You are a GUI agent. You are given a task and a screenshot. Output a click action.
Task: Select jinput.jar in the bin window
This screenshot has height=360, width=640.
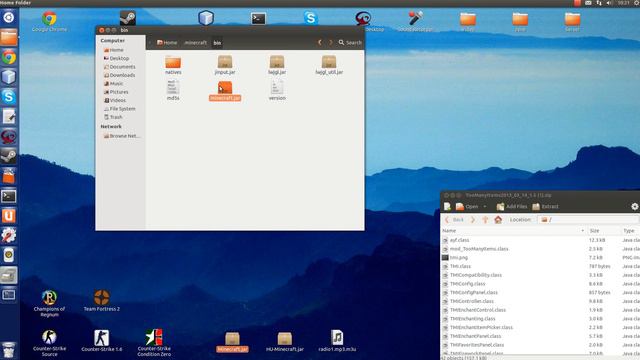225,65
